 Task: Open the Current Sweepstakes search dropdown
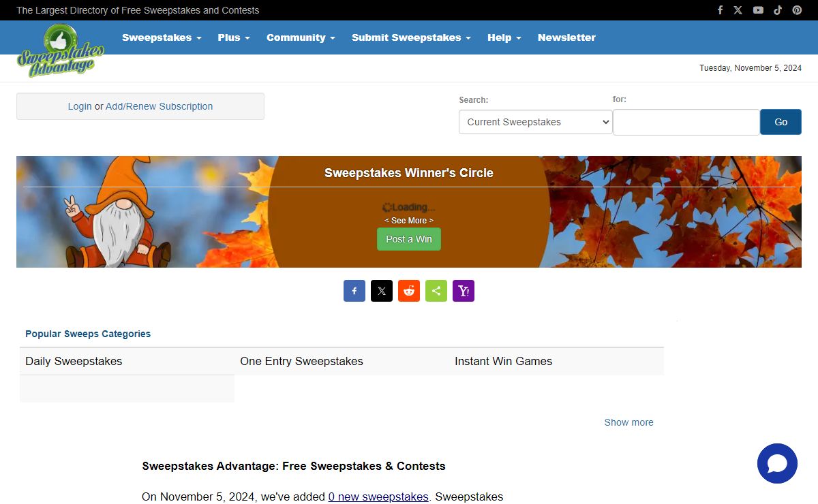[x=536, y=122]
